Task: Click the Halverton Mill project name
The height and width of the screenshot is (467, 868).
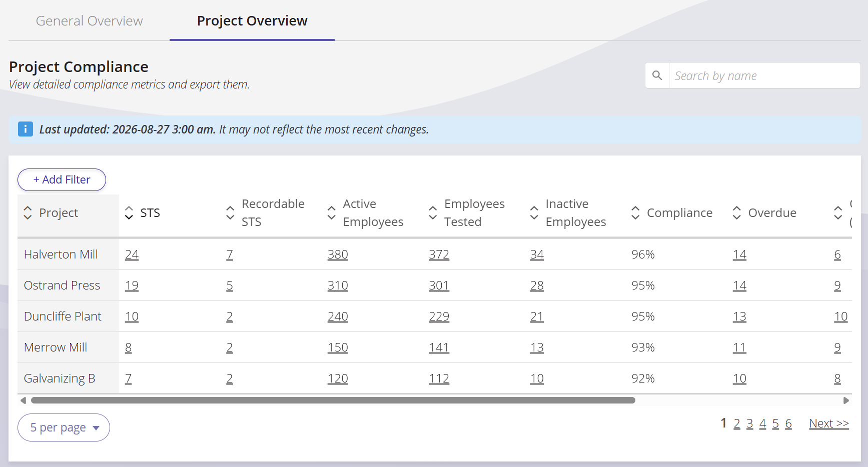Action: click(61, 254)
